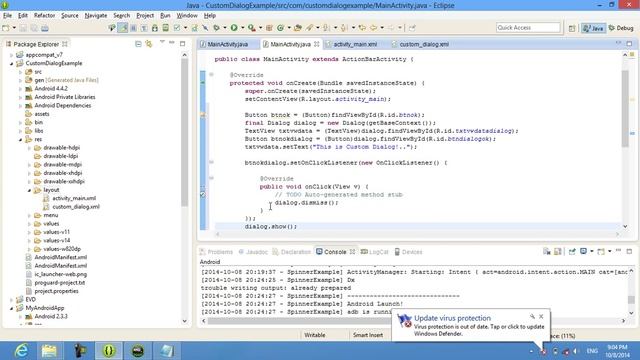Viewport: 640px width, 360px height.
Task: Toggle the Android Lint check icon
Action: coord(177,28)
